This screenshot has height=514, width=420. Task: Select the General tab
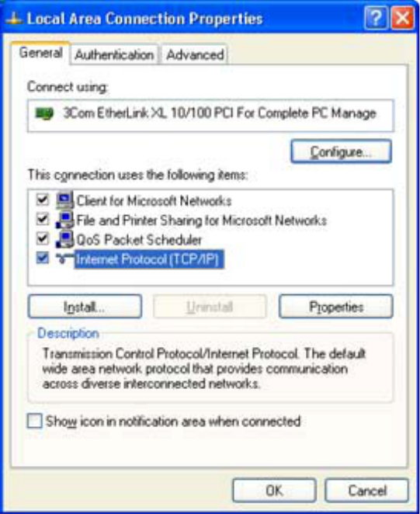point(40,53)
